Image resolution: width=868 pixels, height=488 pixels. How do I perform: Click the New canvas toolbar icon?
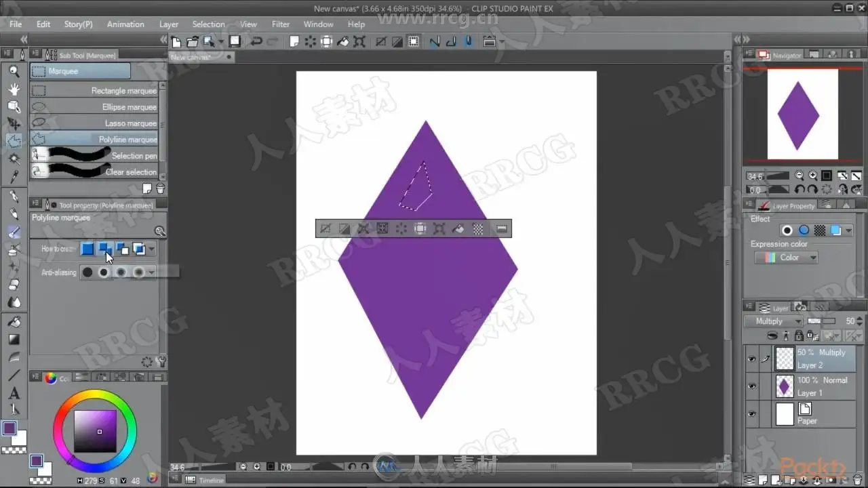tap(177, 41)
